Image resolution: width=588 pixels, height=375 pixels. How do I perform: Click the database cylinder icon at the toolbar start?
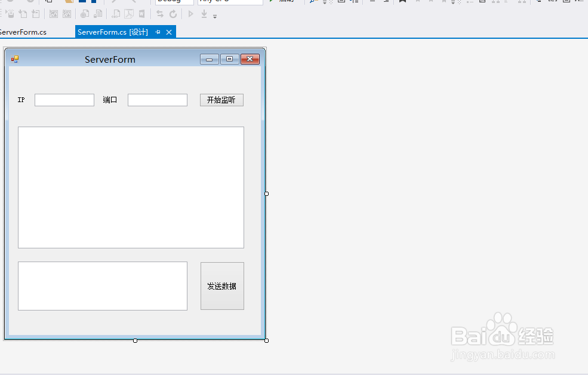tap(10, 14)
